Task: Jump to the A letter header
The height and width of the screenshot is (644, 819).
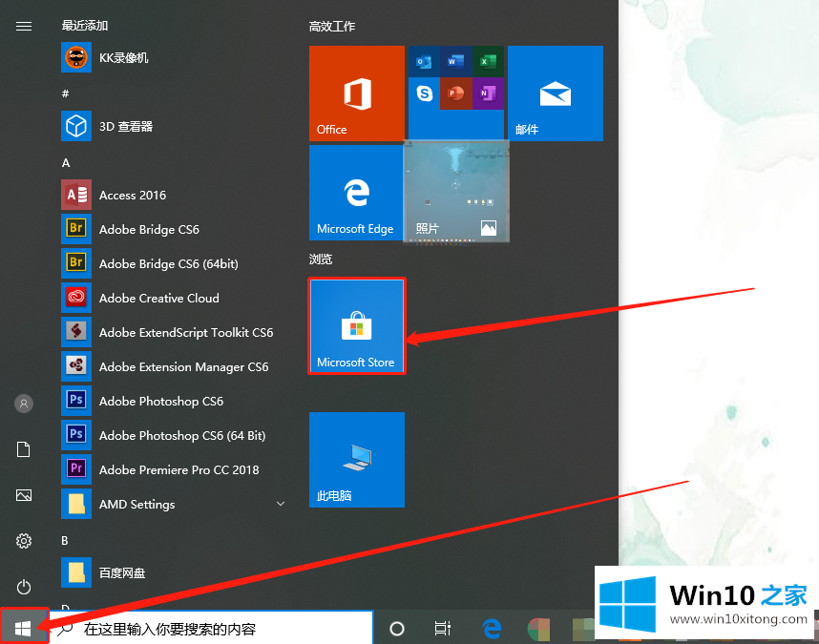Action: [x=66, y=163]
